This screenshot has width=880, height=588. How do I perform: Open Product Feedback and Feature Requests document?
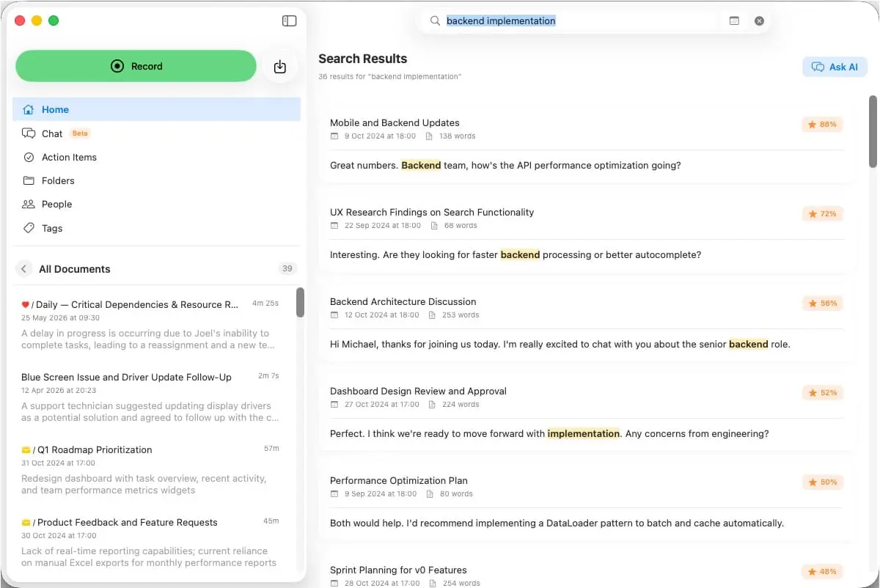coord(150,540)
